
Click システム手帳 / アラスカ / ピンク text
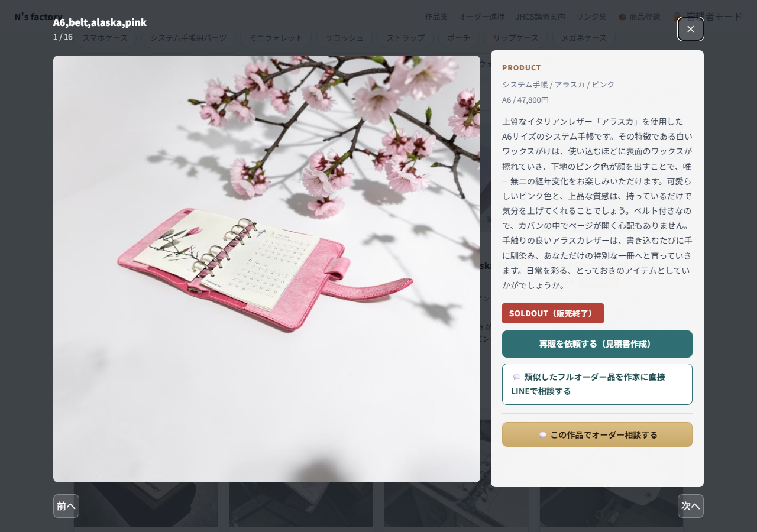[558, 85]
